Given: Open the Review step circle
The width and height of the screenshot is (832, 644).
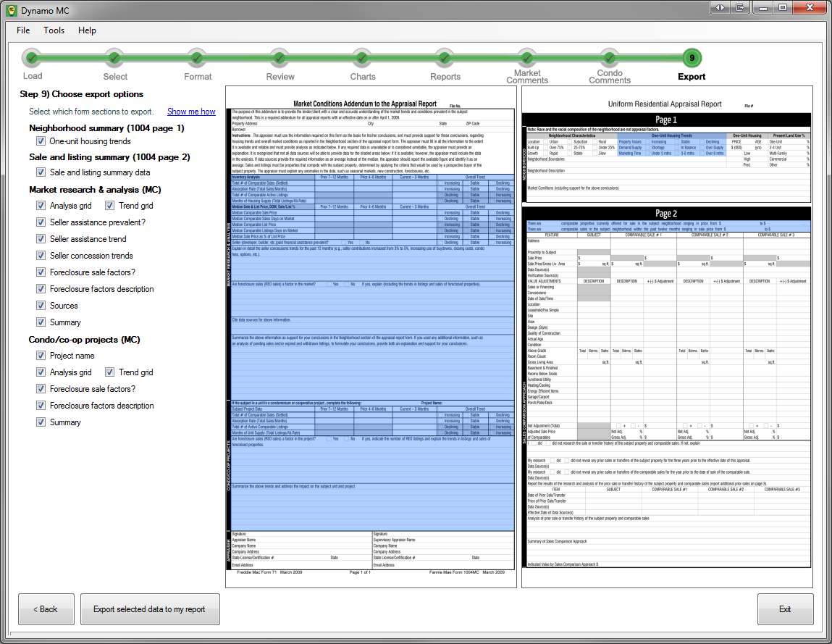Looking at the screenshot, I should [x=280, y=58].
